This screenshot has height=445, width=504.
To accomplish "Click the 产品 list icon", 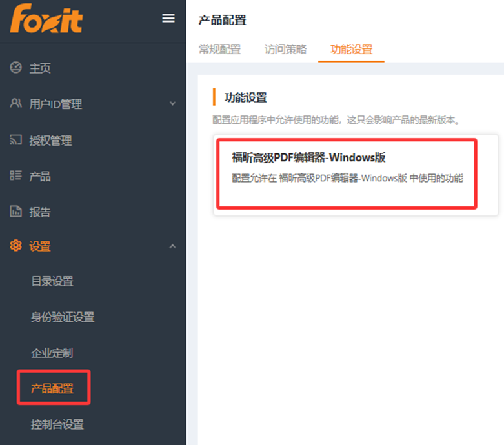I will (15, 175).
